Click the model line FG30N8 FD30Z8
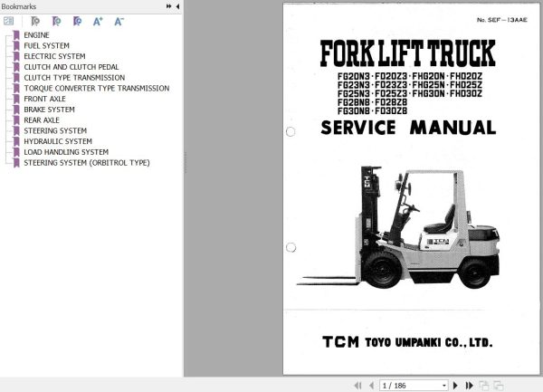 tap(372, 110)
